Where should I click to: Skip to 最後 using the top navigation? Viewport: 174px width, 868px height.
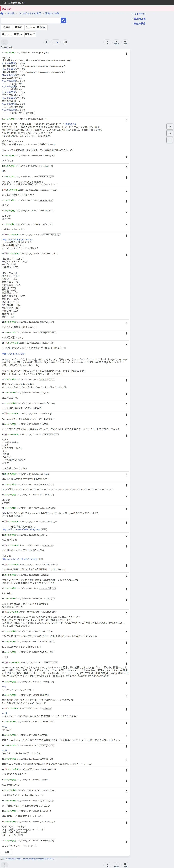[x=125, y=42]
